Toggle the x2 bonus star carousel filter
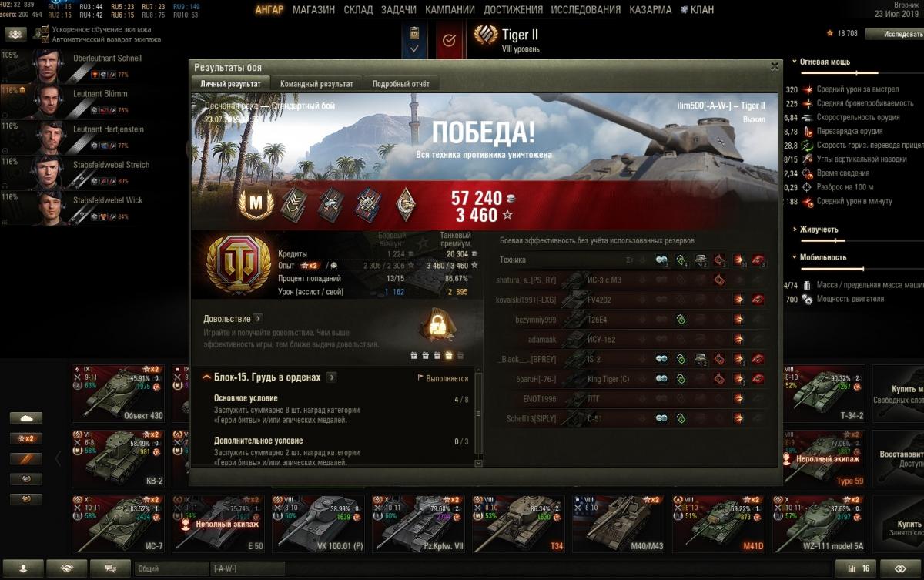 point(25,438)
